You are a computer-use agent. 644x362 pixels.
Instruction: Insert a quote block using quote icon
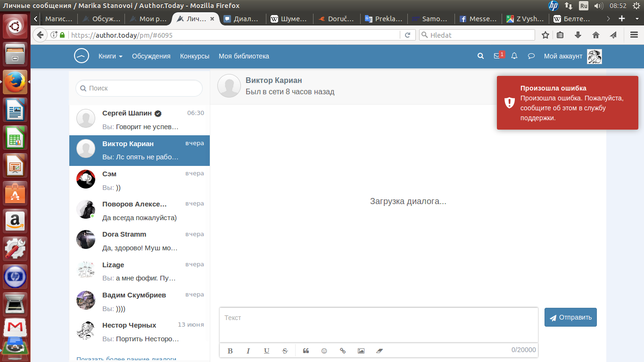(x=305, y=351)
